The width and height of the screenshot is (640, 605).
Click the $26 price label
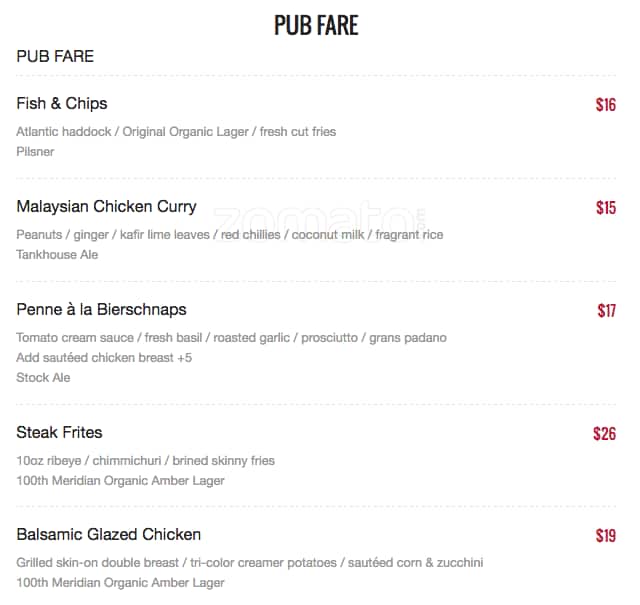(604, 434)
